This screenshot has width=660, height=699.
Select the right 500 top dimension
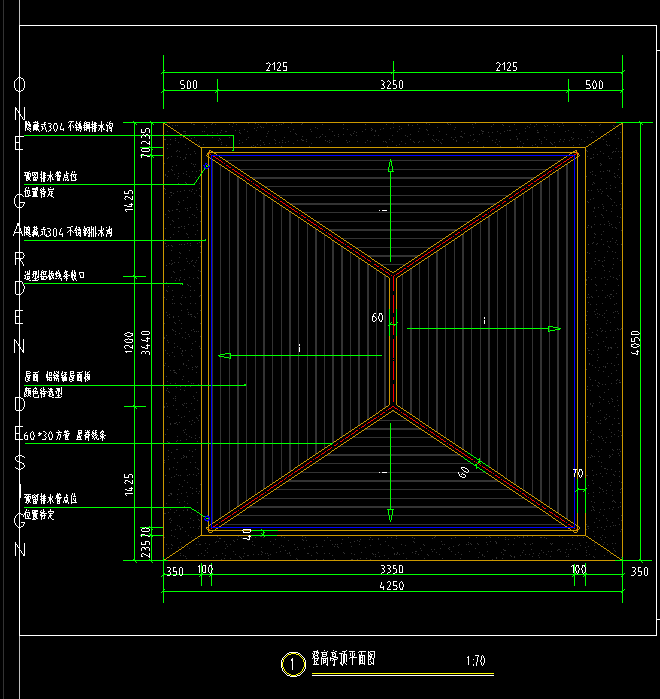point(594,85)
